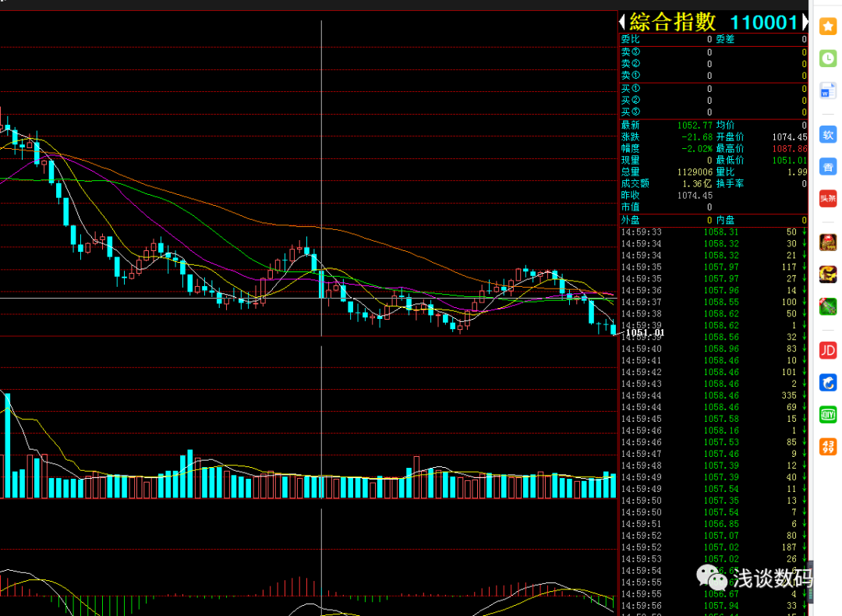842x616 pixels.
Task: Click the 委差 label
Action: point(725,39)
